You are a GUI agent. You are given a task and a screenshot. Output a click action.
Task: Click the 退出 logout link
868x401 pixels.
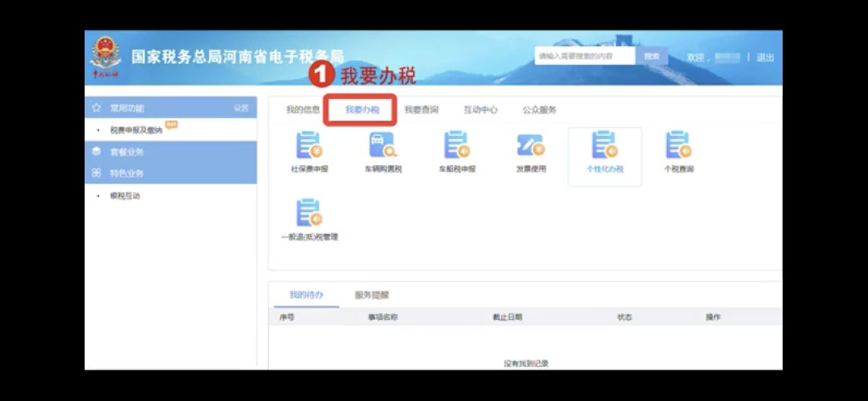click(765, 58)
